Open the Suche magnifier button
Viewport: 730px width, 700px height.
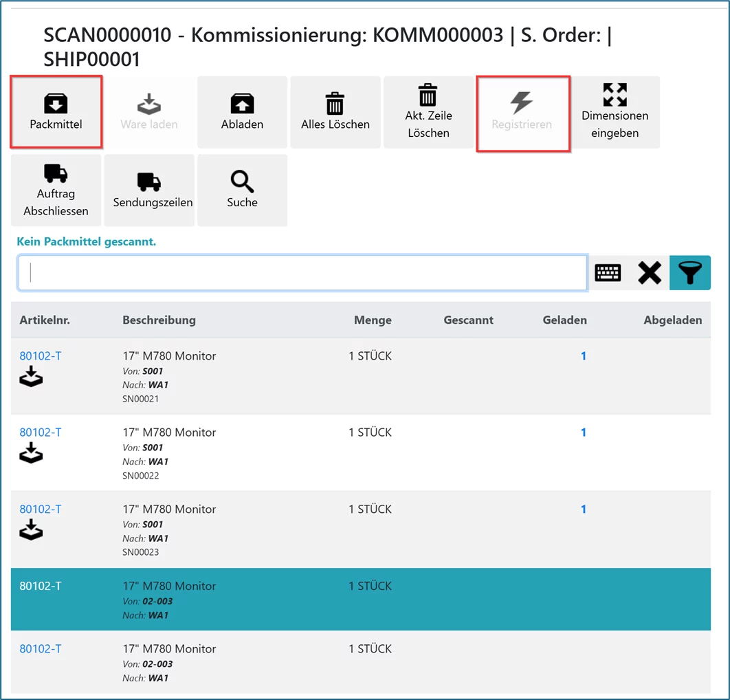click(242, 190)
